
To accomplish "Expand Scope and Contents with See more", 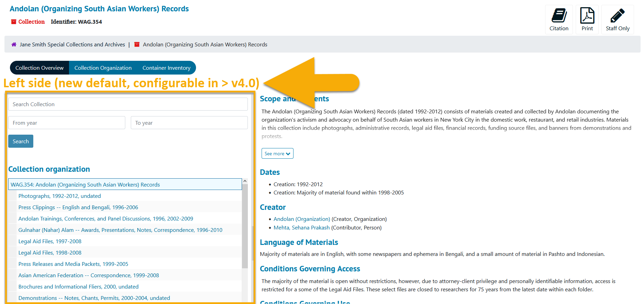I will pyautogui.click(x=277, y=154).
